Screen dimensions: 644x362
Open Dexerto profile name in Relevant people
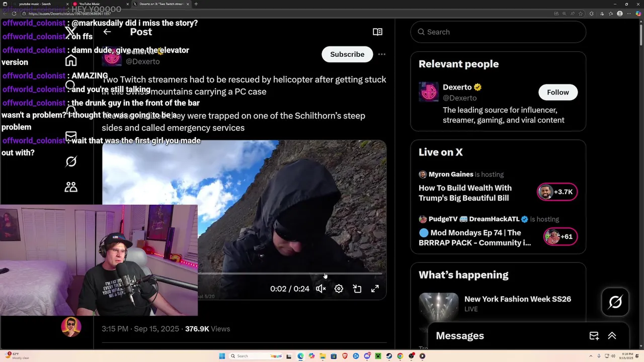[457, 87]
